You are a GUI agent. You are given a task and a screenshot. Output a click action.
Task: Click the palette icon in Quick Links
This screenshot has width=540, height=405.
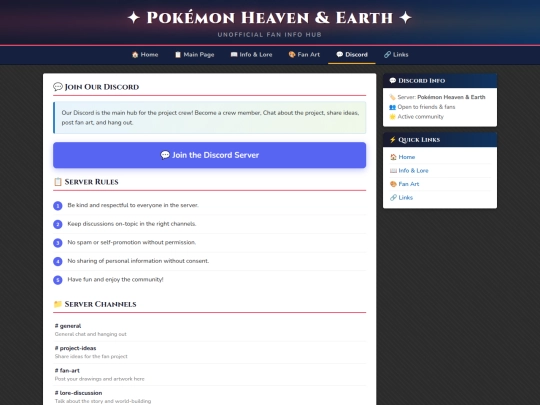(x=393, y=184)
